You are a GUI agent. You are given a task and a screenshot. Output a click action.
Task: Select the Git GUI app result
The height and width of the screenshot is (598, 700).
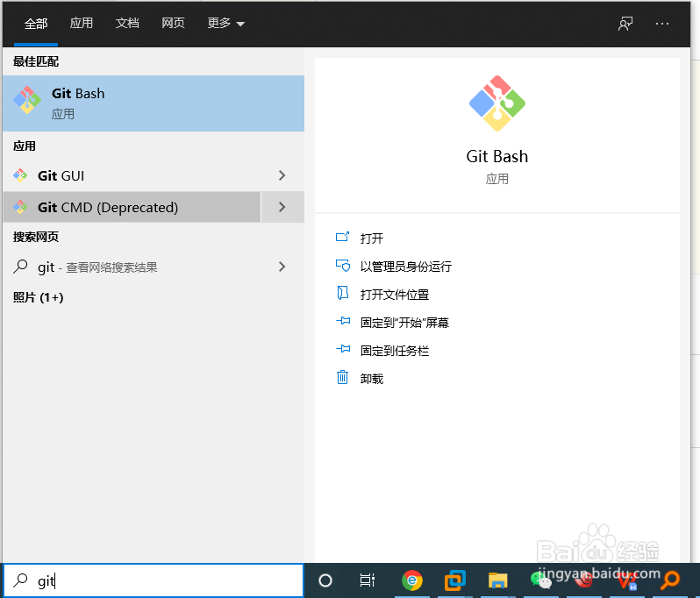[x=132, y=175]
